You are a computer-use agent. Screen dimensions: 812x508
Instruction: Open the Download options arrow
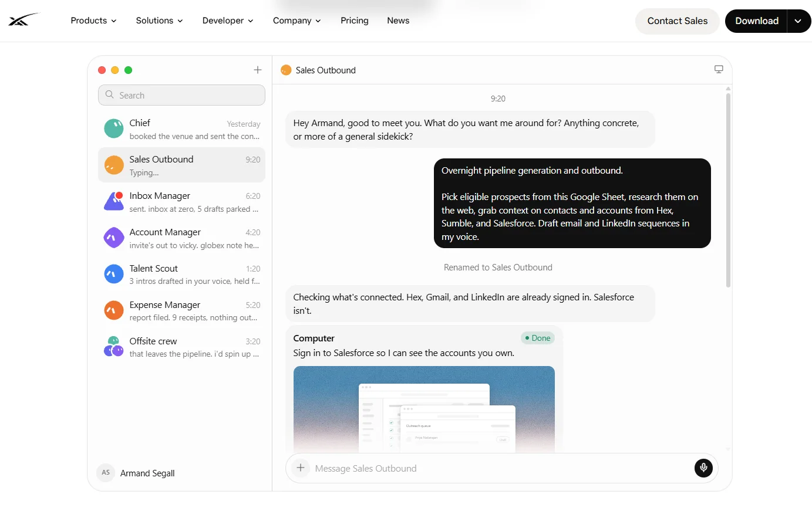(798, 21)
